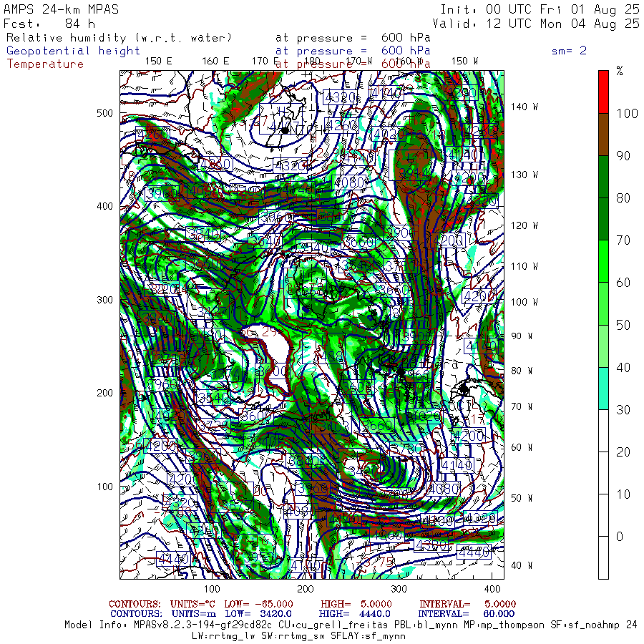Click the red 'HIGH= 5.0000' legend value
The width and height of the screenshot is (644, 644).
[356, 604]
